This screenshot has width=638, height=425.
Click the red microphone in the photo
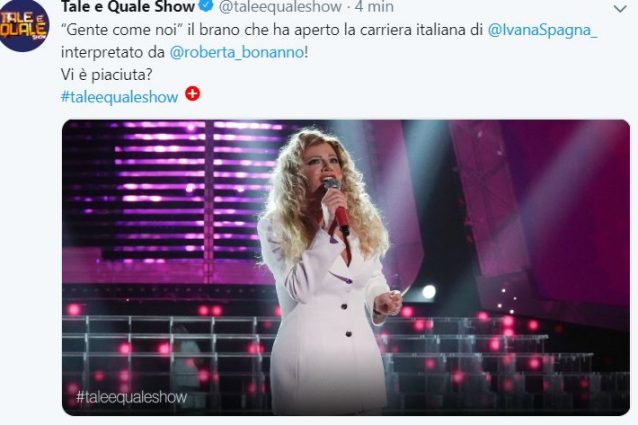338,207
